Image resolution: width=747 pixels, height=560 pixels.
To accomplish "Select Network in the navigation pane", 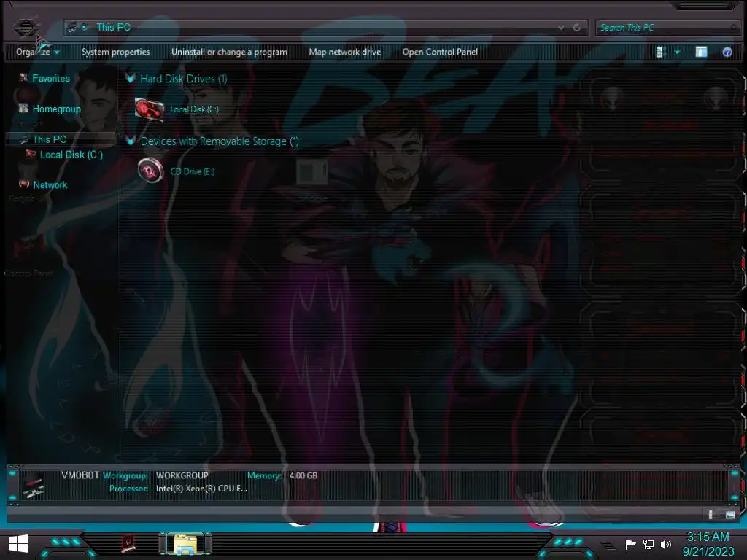I will pos(50,184).
